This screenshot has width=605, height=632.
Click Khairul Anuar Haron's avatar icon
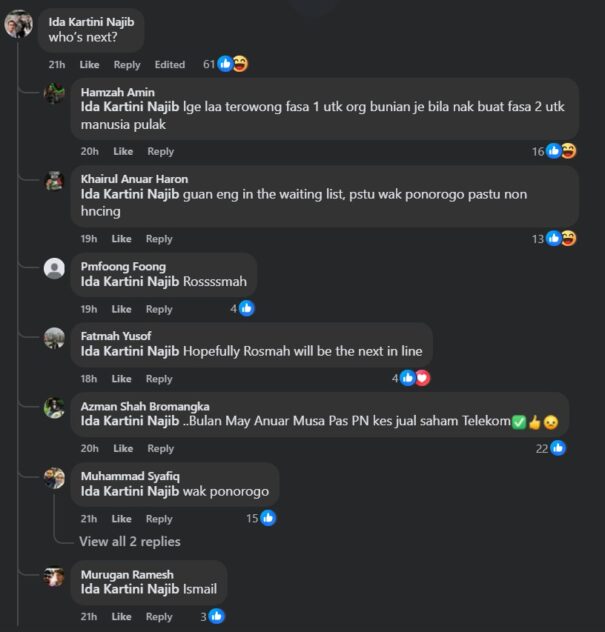[55, 181]
